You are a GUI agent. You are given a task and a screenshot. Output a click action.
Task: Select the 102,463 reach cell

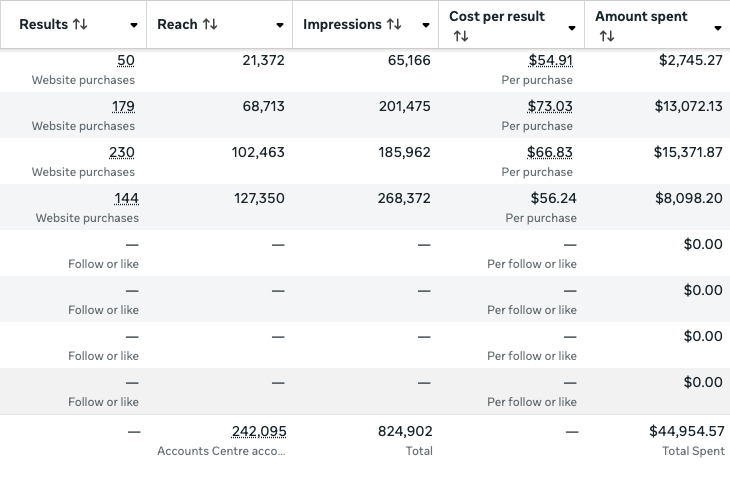(x=258, y=153)
